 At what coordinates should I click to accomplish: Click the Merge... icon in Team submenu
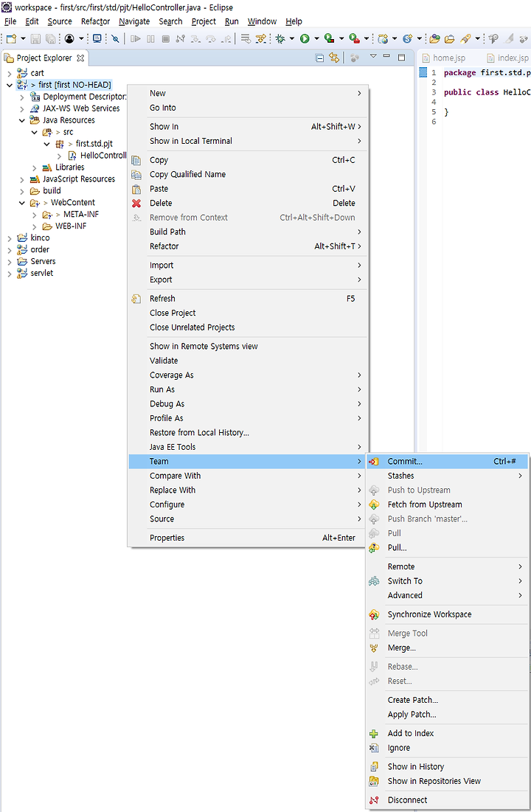(x=374, y=648)
